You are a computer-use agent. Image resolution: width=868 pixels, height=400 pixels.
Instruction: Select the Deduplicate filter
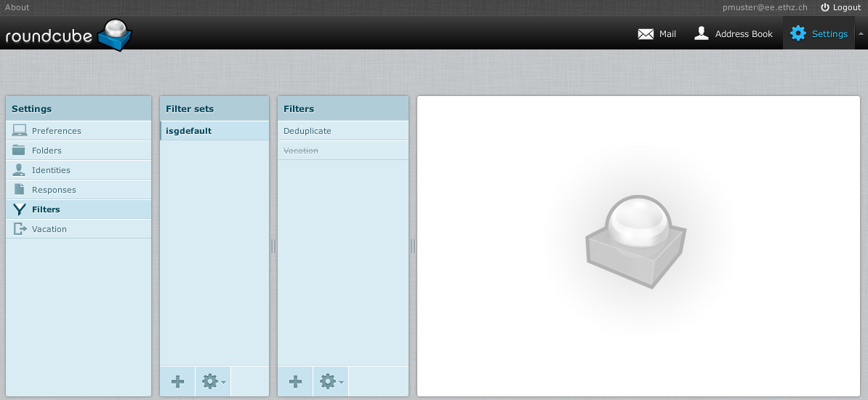click(343, 131)
